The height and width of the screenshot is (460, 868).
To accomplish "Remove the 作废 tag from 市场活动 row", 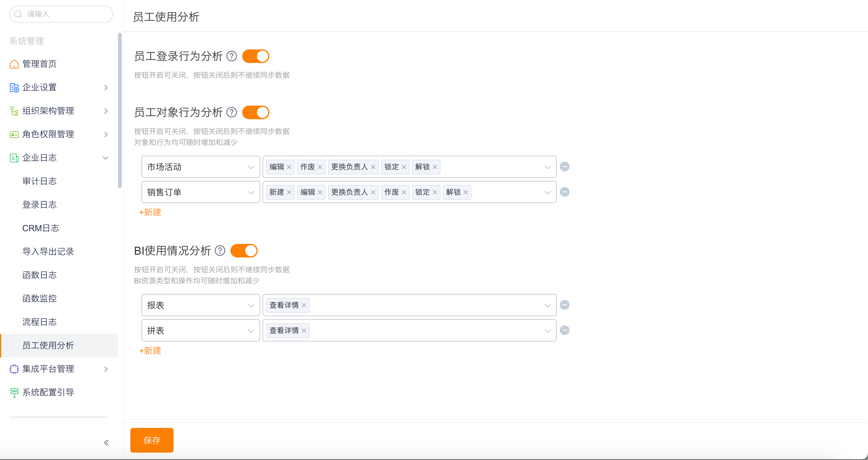I will click(320, 166).
